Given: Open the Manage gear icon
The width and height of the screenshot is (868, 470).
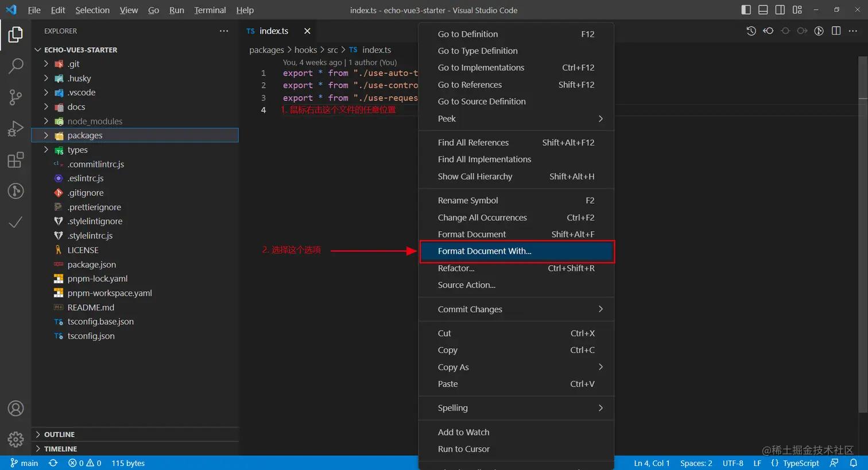Looking at the screenshot, I should [15, 440].
